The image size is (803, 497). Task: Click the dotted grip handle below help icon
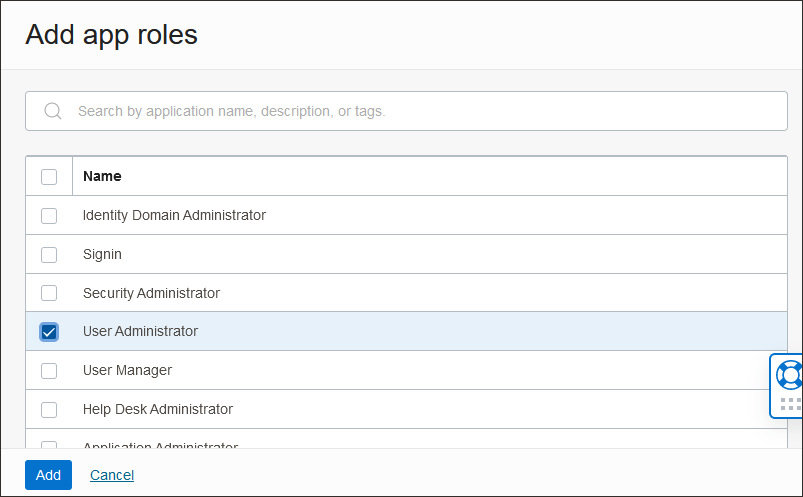pos(789,404)
